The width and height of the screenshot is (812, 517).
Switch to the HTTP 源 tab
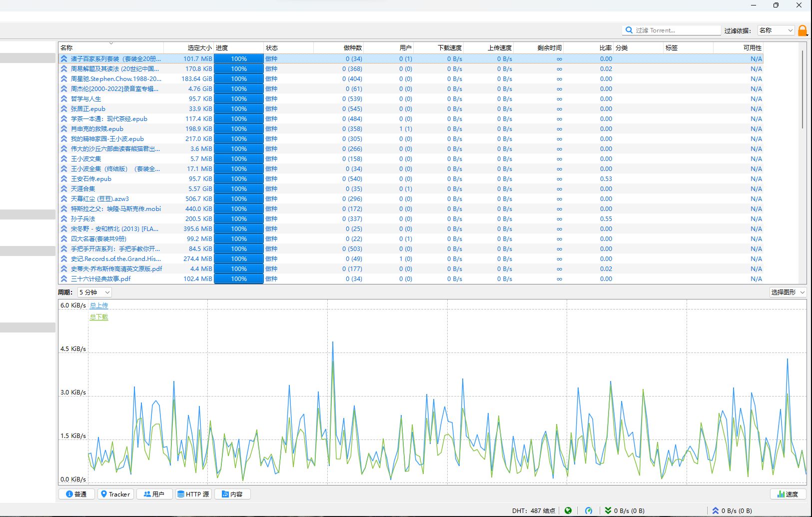pyautogui.click(x=193, y=494)
